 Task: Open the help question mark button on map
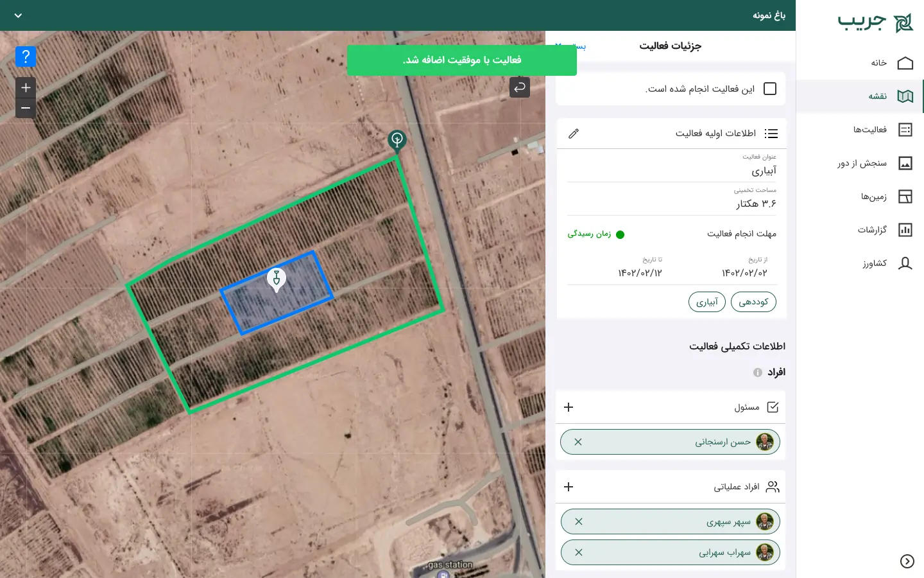26,57
